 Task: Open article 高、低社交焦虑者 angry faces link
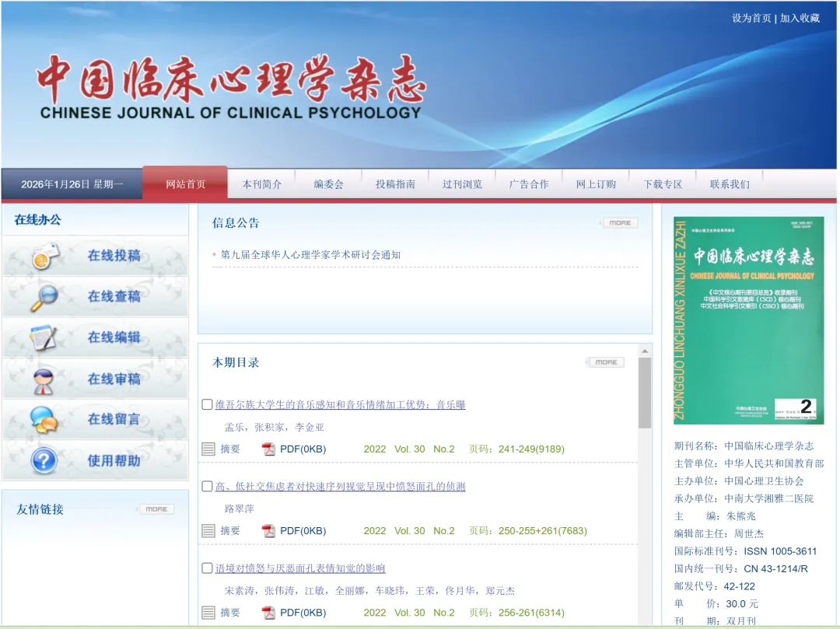pyautogui.click(x=340, y=487)
